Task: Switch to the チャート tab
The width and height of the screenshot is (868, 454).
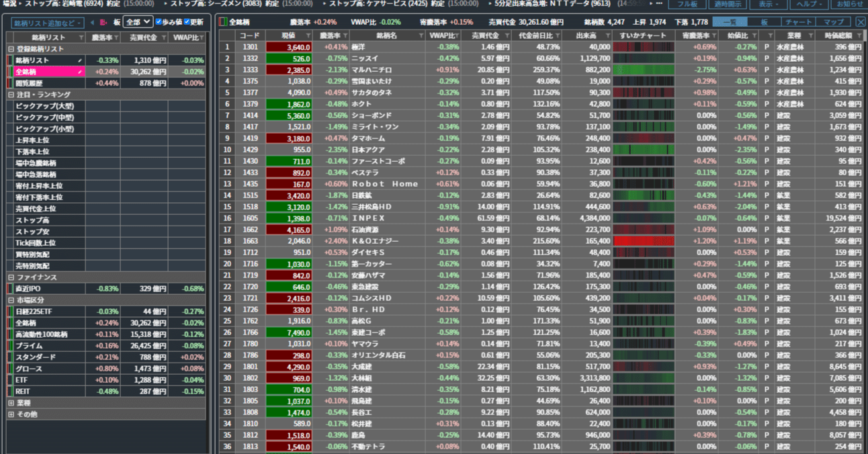Action: [799, 22]
